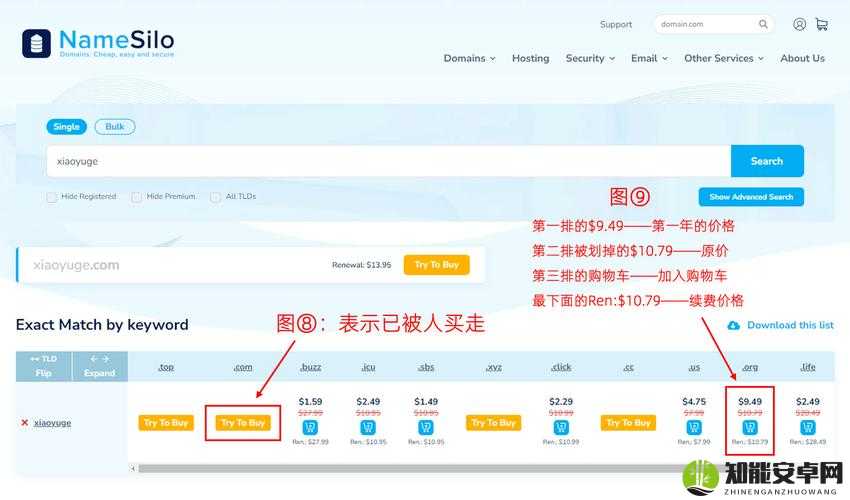Click Try To Buy under .cc
The image size is (850, 500).
tap(628, 422)
